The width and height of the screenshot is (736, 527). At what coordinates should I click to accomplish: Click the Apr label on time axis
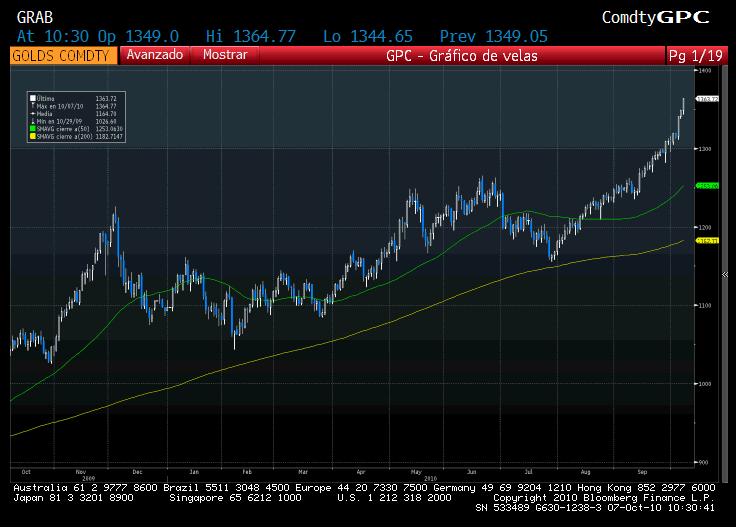click(360, 472)
